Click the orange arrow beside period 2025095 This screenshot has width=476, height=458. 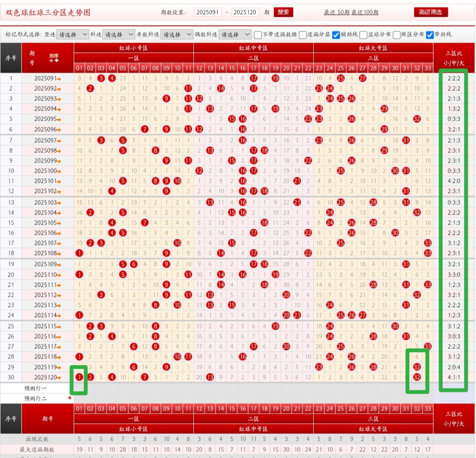coord(59,119)
